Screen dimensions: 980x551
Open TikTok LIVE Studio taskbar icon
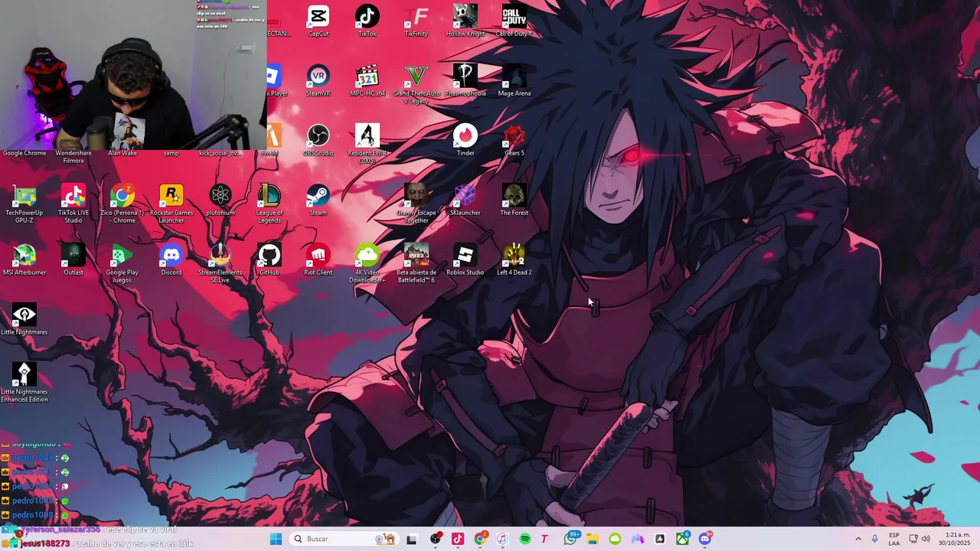coord(458,539)
